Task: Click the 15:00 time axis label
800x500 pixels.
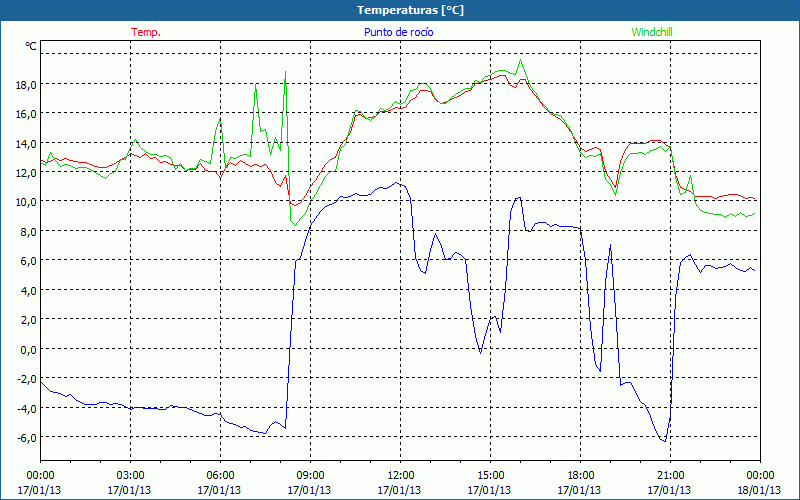Action: pyautogui.click(x=490, y=476)
